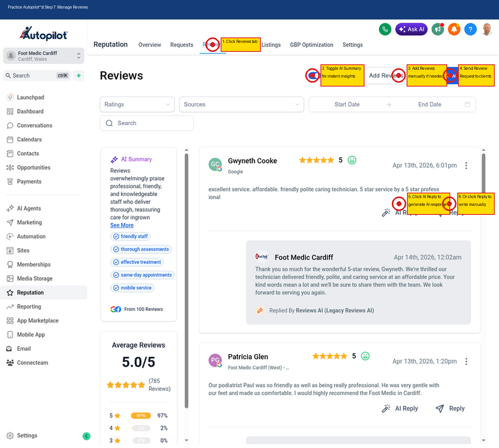Click Reply on Patricia Glen review
This screenshot has width=499, height=448.
pyautogui.click(x=450, y=409)
